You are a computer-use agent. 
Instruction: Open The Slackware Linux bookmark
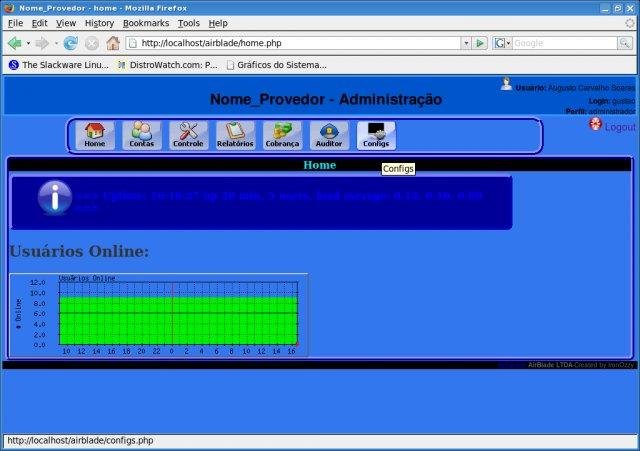[x=59, y=65]
